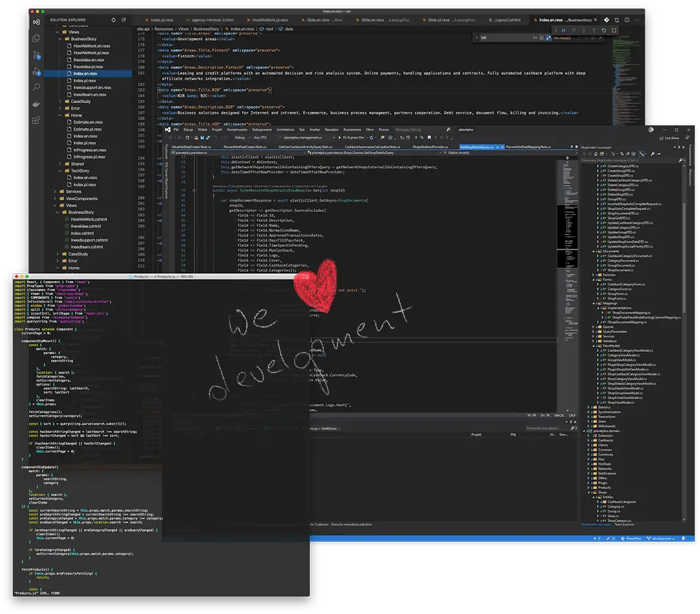
Task: Close the find widget
Action: [601, 38]
